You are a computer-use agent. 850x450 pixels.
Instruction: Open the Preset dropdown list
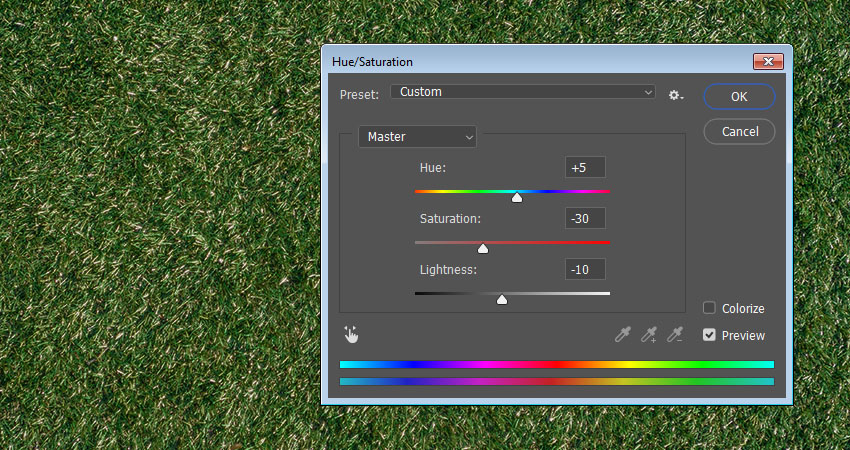[x=522, y=92]
